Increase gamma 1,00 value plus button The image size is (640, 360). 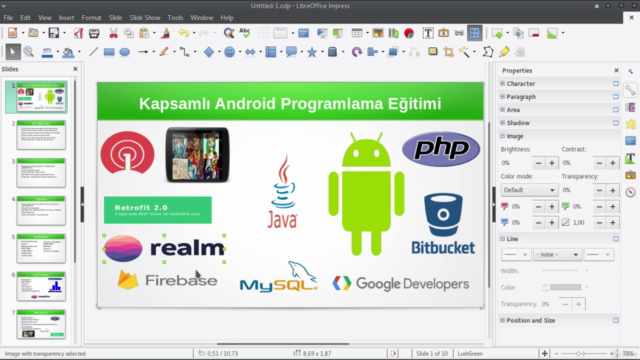[613, 223]
